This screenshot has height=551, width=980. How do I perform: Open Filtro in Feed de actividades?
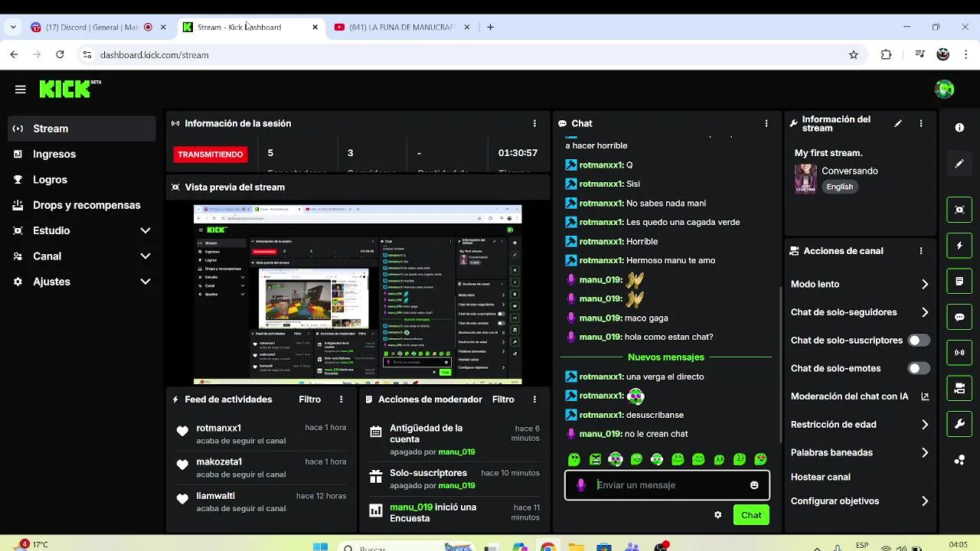tap(309, 399)
